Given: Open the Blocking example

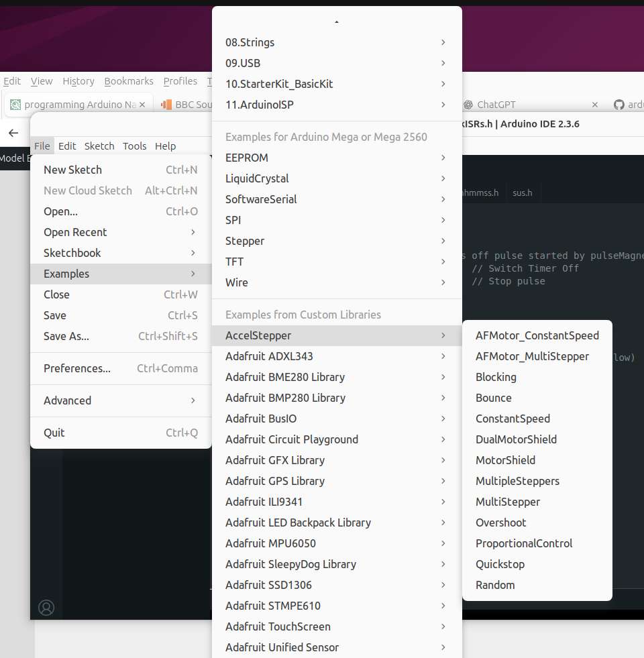Looking at the screenshot, I should (x=537, y=377).
